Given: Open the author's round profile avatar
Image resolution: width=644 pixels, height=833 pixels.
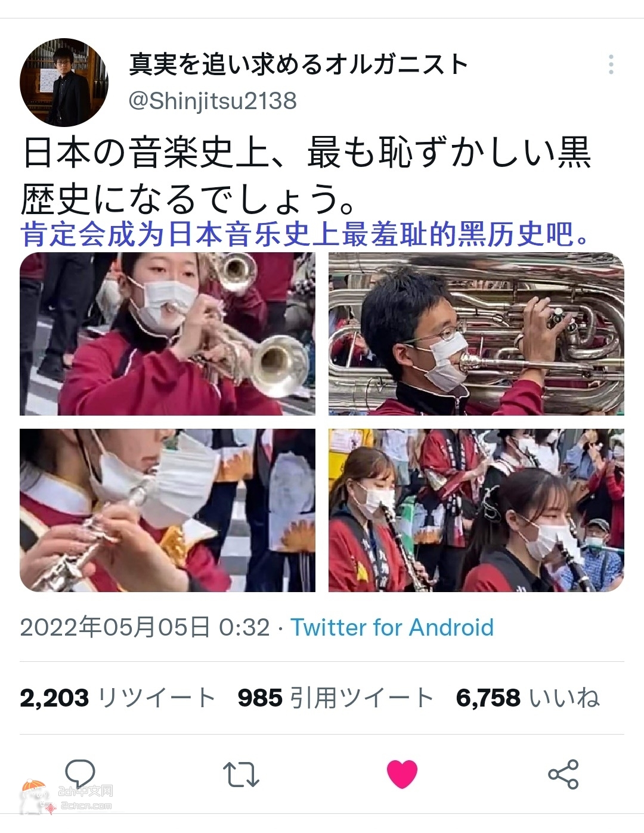Looking at the screenshot, I should tap(64, 82).
